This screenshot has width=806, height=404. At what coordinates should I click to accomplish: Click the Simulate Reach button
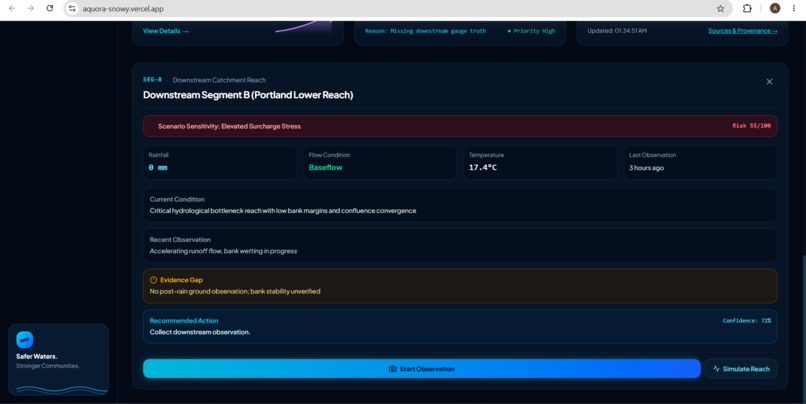[x=741, y=369]
